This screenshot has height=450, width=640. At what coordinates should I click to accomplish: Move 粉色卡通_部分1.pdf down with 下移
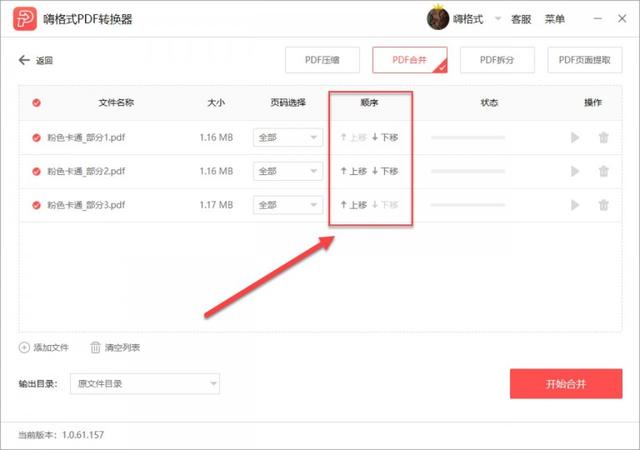click(x=385, y=138)
